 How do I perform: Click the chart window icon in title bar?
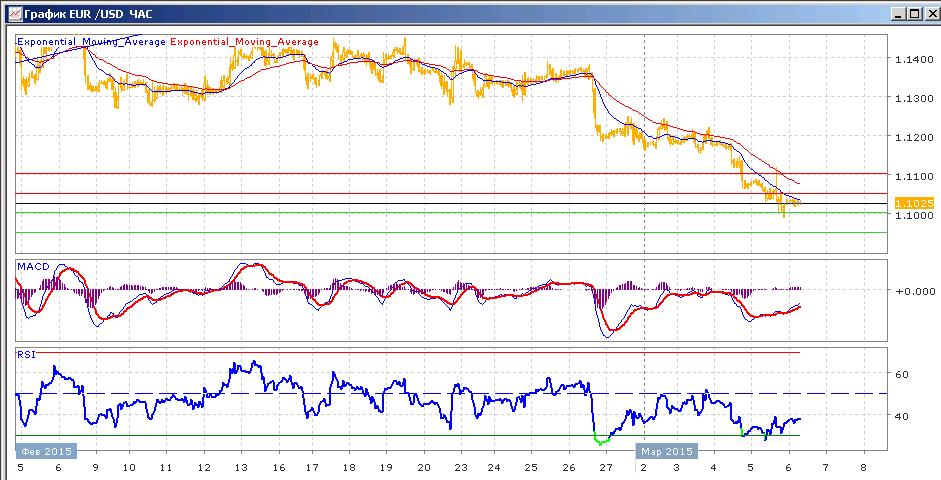tap(14, 13)
